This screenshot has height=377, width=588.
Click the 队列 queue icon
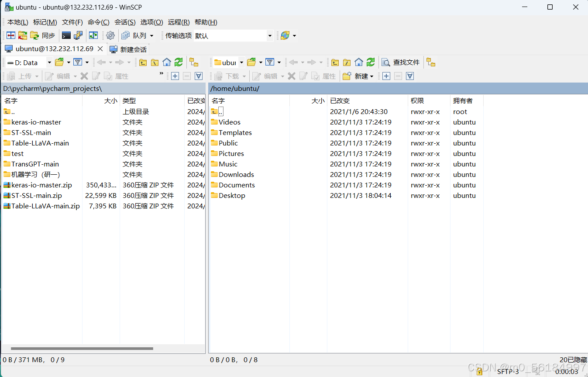[x=134, y=35]
